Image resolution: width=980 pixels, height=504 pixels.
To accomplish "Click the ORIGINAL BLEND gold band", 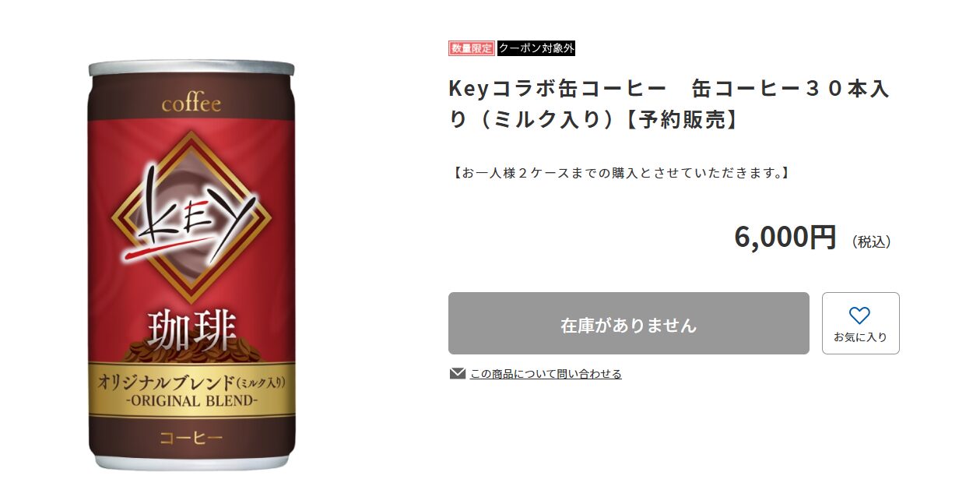I will click(191, 389).
